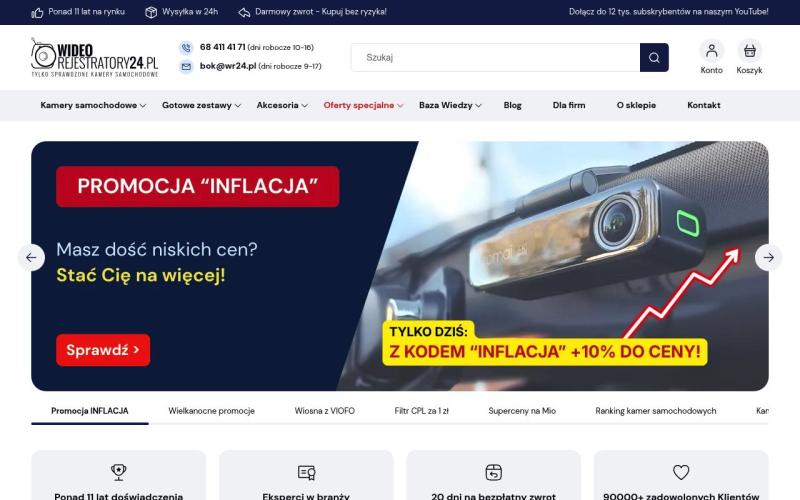Screen dimensions: 800x500
Task: Open the YouTube subscribers link in top bar
Action: pos(668,12)
